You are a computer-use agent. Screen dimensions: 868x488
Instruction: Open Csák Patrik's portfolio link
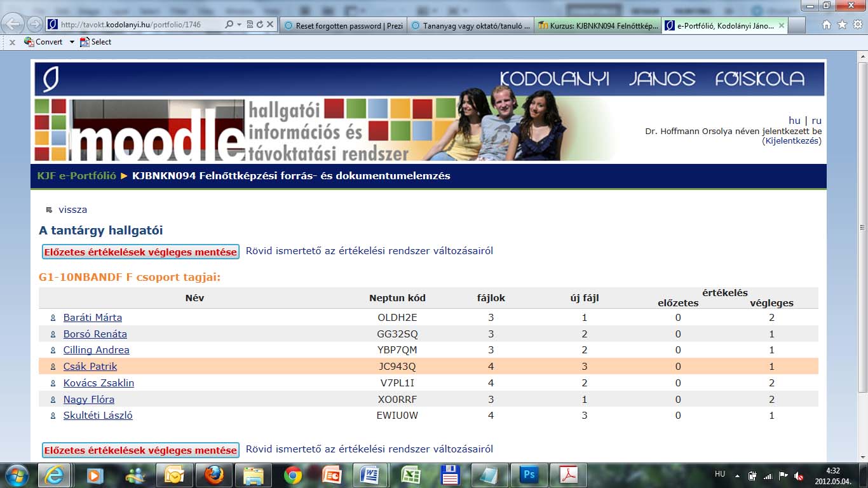[x=90, y=367]
